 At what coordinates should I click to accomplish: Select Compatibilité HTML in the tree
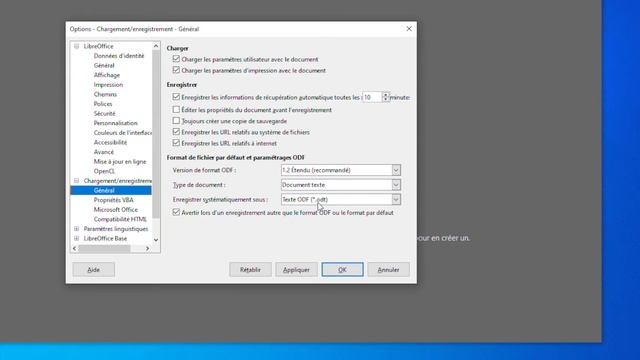[x=120, y=219]
